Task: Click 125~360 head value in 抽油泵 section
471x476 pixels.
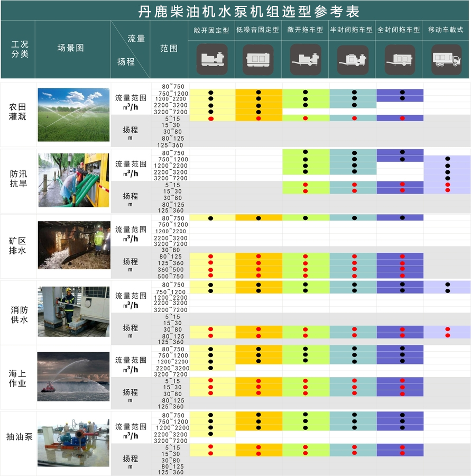Action: [171, 472]
